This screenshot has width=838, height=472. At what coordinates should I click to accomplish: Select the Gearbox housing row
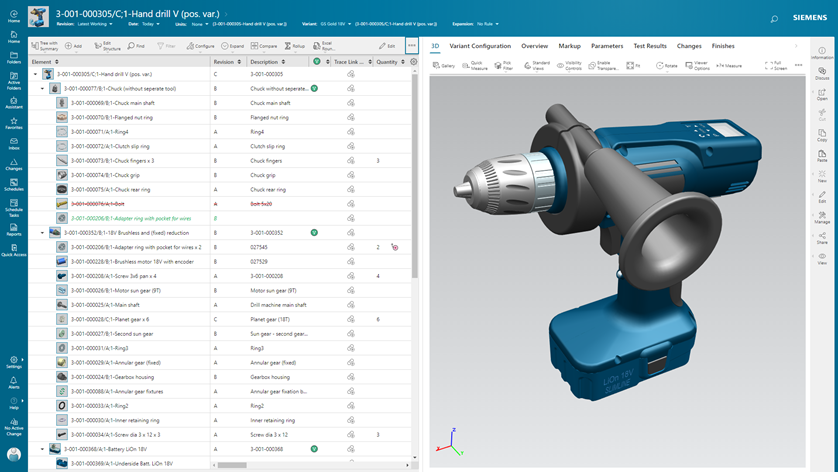point(220,377)
